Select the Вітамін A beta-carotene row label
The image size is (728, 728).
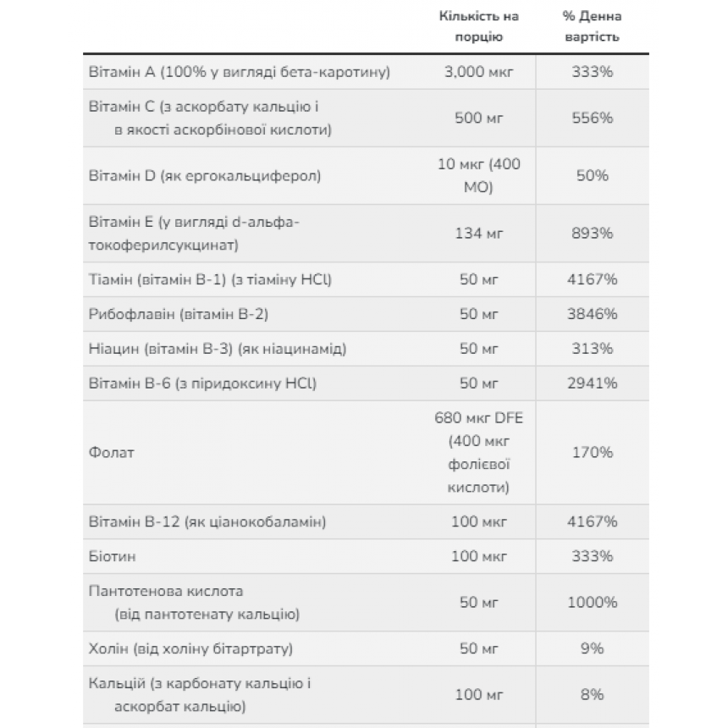239,72
